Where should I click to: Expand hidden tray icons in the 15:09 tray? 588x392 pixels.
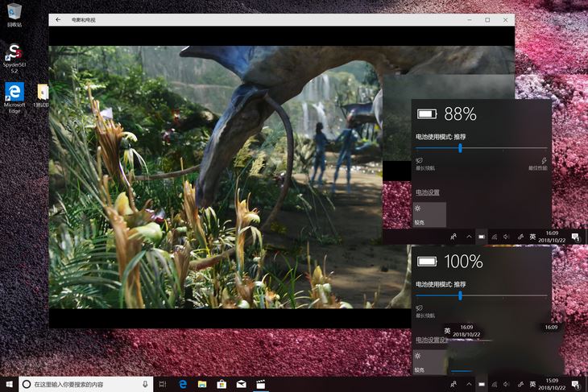click(x=469, y=384)
